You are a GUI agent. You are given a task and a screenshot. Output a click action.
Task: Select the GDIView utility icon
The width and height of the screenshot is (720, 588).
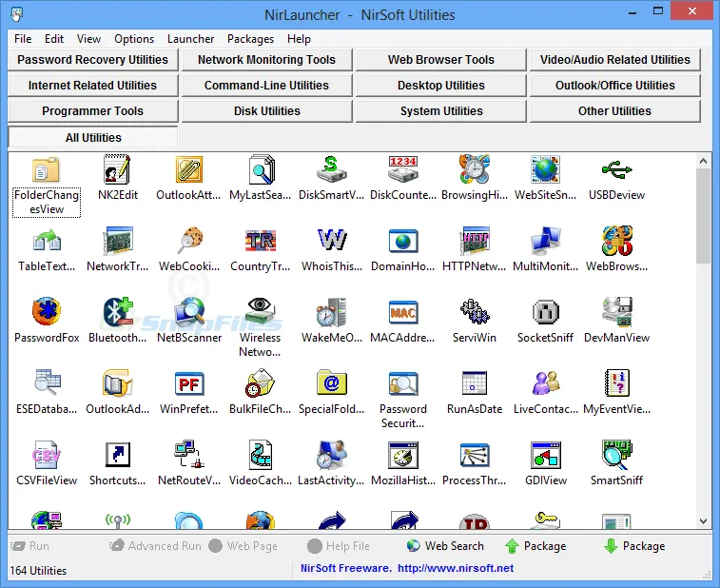546,455
